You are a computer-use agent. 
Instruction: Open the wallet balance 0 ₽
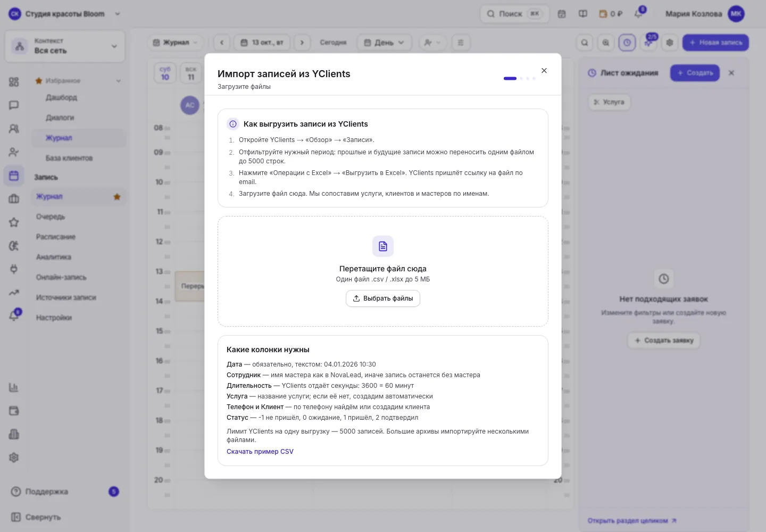[611, 14]
